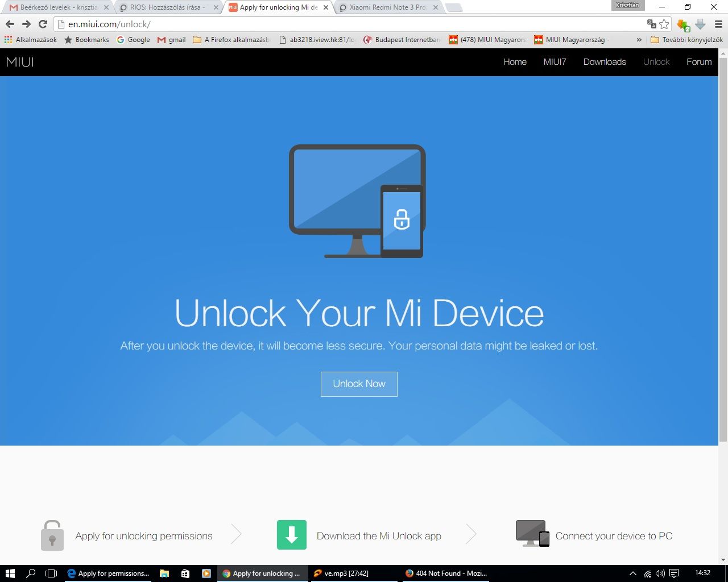Open File Explorer from taskbar
The image size is (728, 582).
pyautogui.click(x=164, y=573)
